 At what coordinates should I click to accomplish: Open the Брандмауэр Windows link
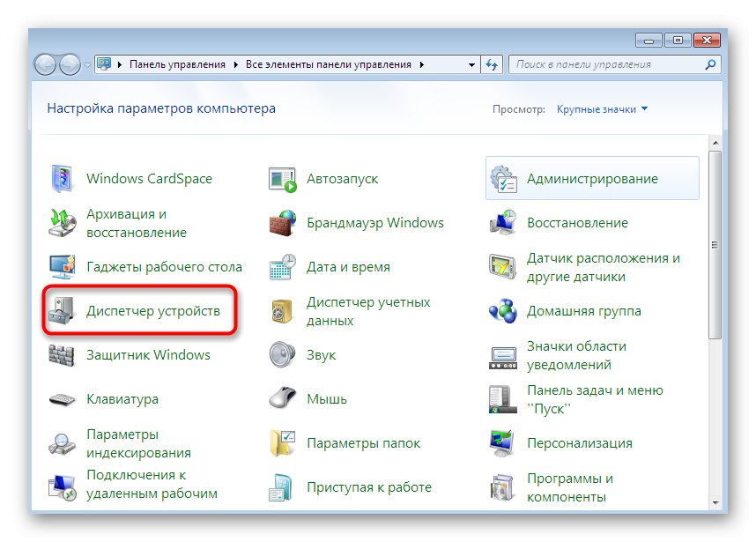[x=375, y=223]
